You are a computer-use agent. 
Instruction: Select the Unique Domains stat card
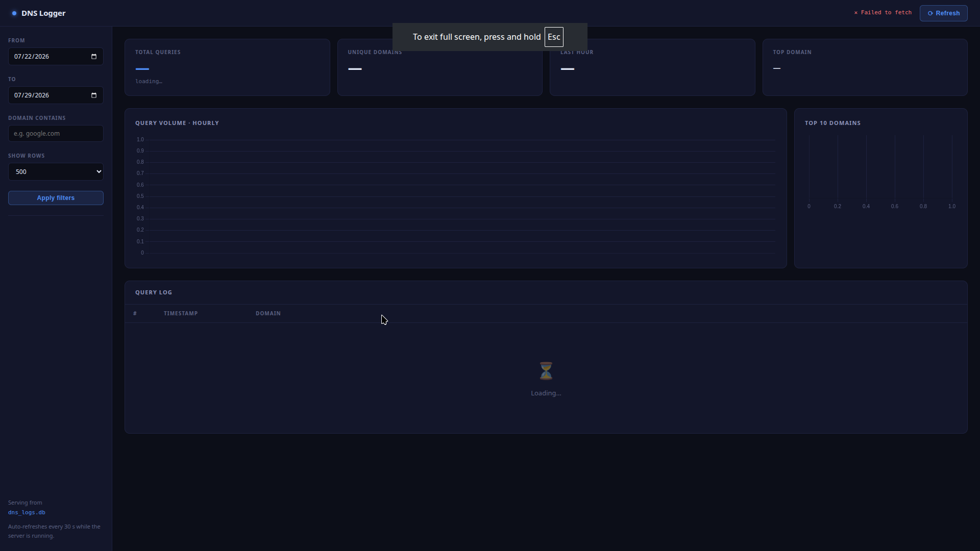pyautogui.click(x=439, y=67)
